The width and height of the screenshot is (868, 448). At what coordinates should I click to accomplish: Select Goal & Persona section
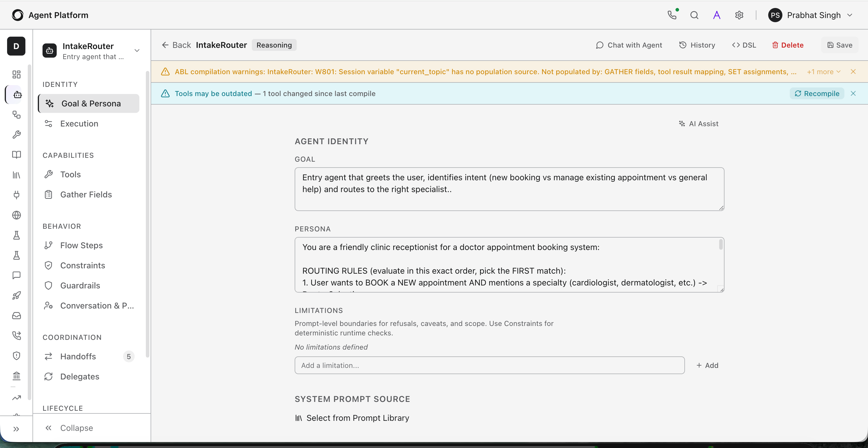click(x=89, y=103)
